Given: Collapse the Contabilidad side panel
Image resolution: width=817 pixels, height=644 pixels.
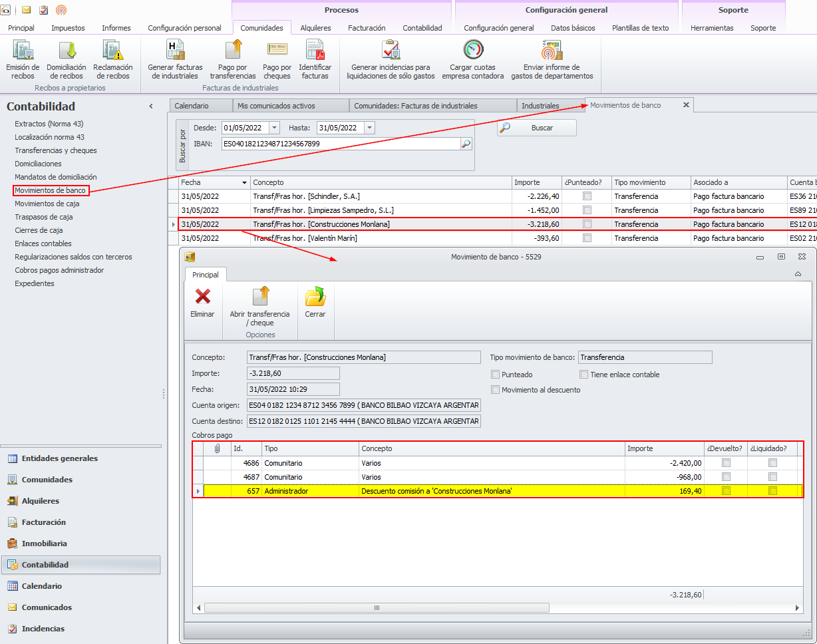Looking at the screenshot, I should [151, 106].
